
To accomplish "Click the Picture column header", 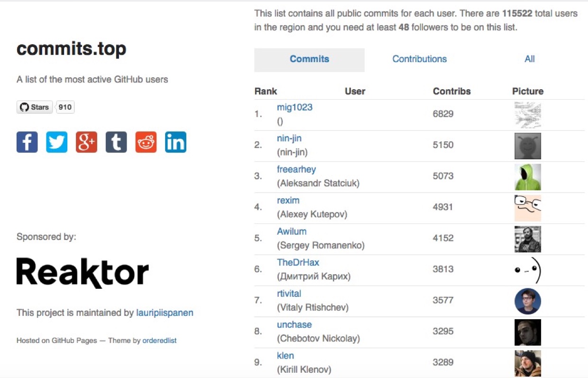I will tap(528, 92).
